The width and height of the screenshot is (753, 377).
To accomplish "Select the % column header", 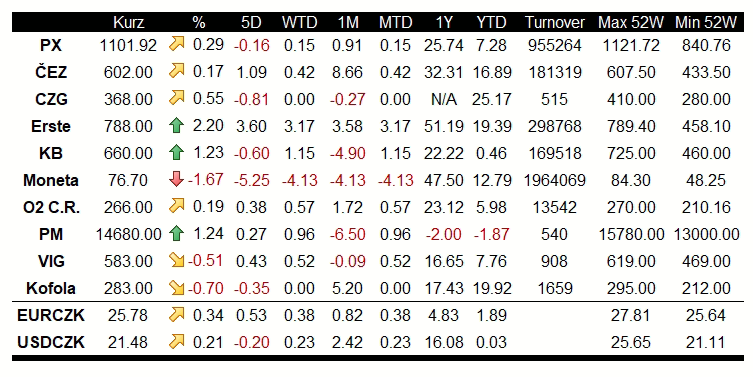I will click(199, 22).
